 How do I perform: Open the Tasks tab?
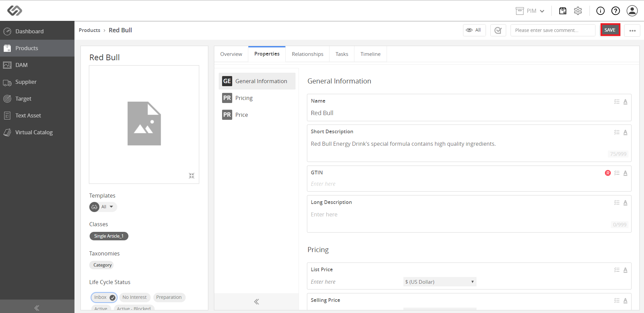point(342,54)
